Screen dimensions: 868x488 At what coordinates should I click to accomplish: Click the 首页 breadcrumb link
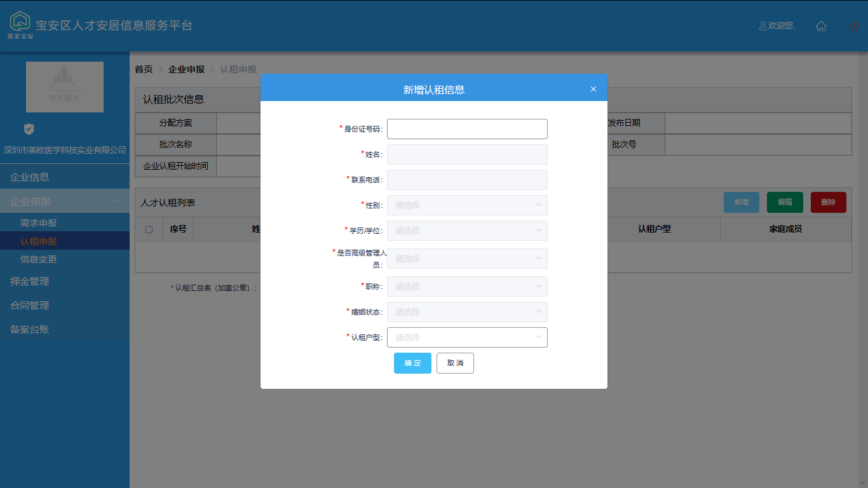[x=144, y=69]
